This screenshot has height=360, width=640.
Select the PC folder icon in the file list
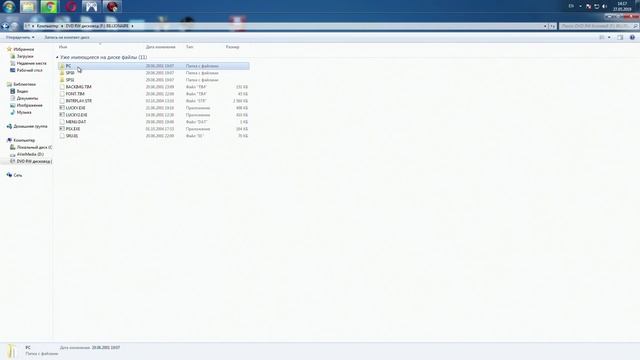pos(62,66)
